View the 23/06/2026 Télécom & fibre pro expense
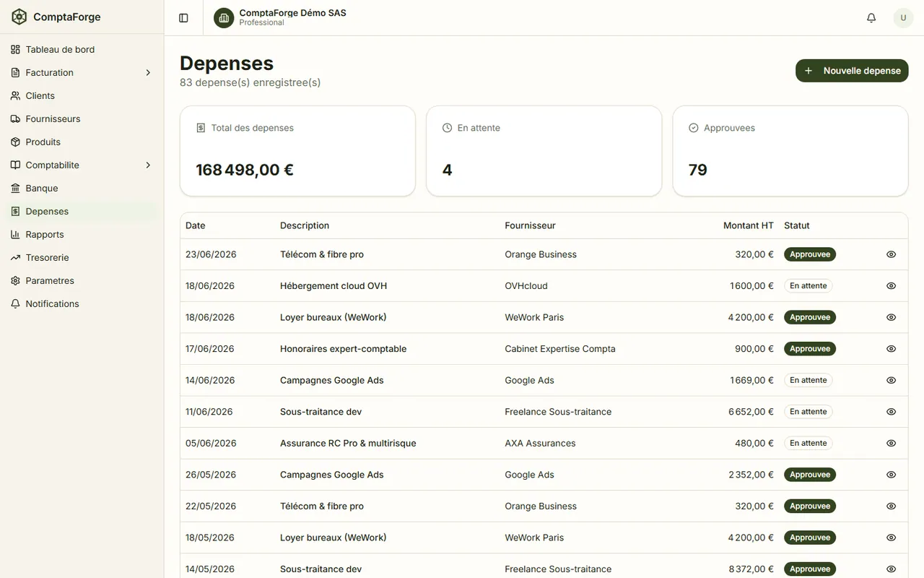924x578 pixels. [x=891, y=254]
